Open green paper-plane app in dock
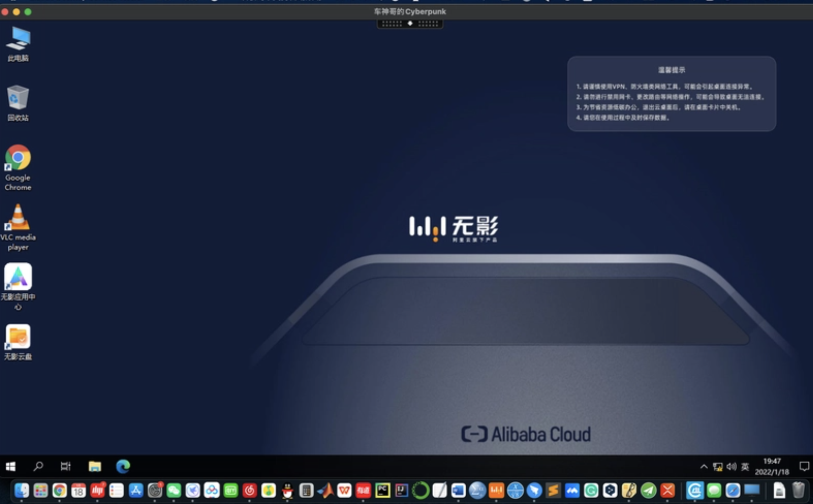This screenshot has width=813, height=504. (649, 490)
